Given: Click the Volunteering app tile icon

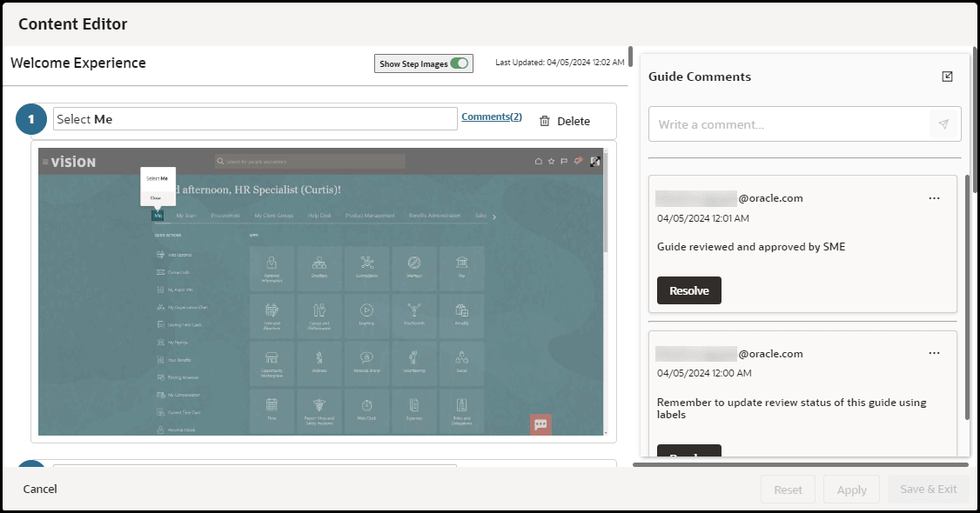Looking at the screenshot, I should tap(414, 357).
